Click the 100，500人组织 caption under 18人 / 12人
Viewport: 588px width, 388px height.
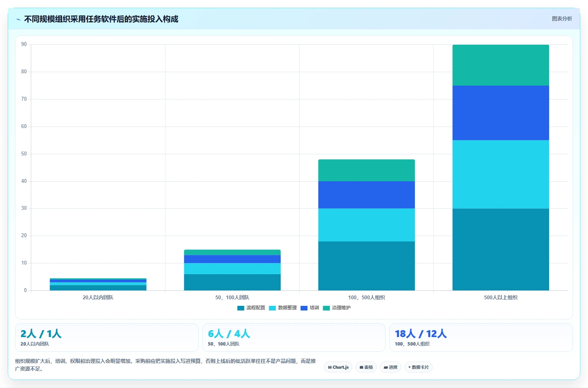click(x=412, y=344)
